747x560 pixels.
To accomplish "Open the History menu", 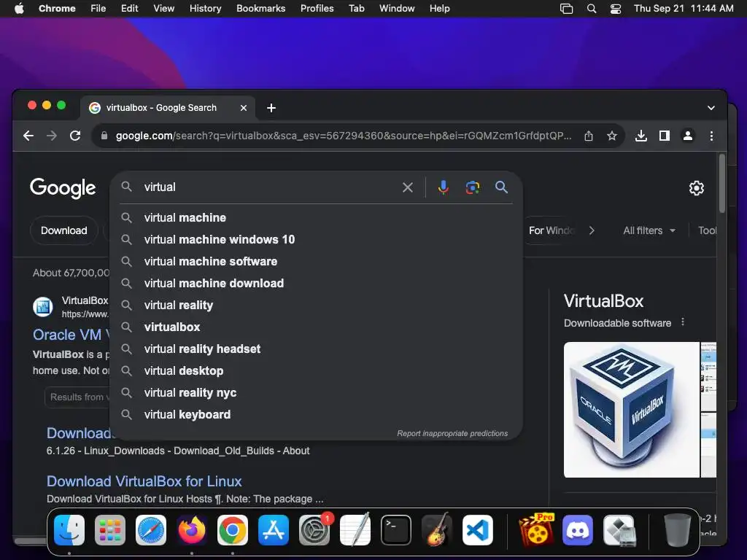I will pyautogui.click(x=205, y=9).
